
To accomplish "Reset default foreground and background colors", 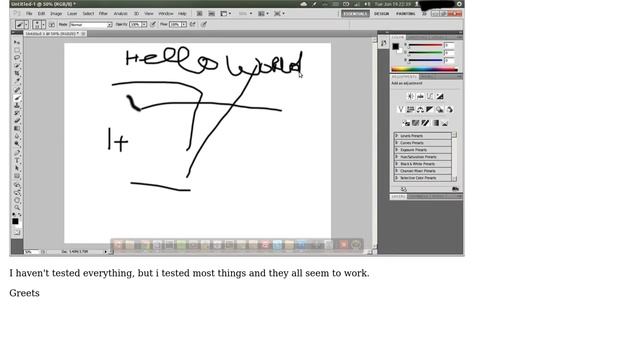I will click(x=14, y=214).
